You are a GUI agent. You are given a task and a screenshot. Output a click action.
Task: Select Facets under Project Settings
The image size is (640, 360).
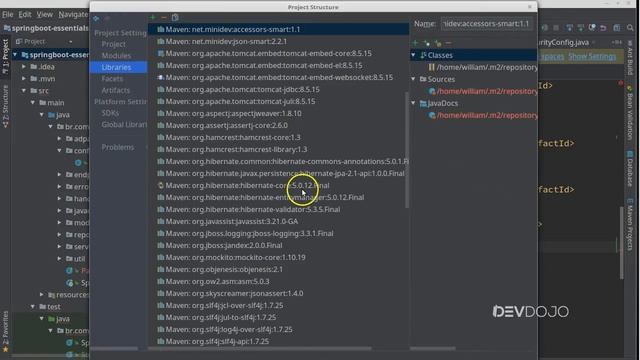coord(112,79)
